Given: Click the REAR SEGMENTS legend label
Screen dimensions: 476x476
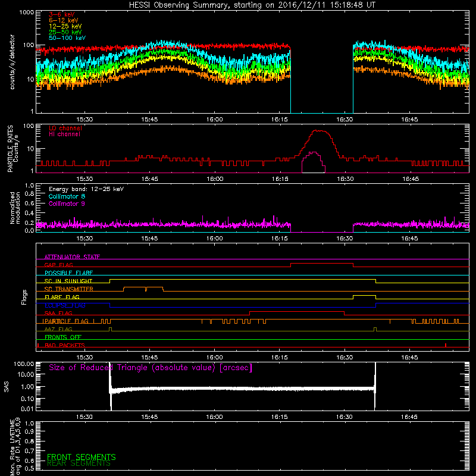Looking at the screenshot, I should tap(79, 464).
